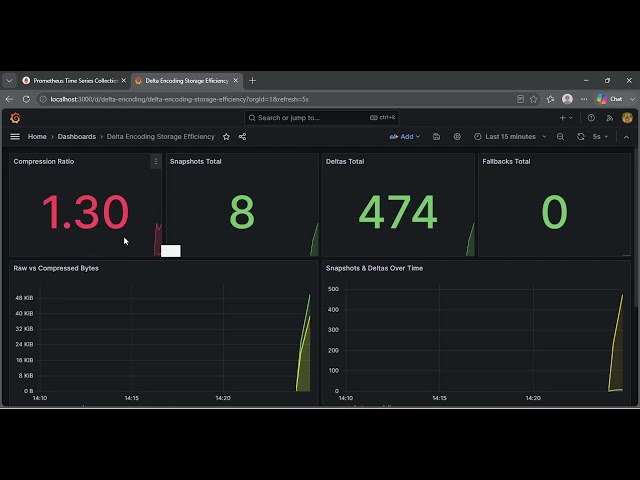The image size is (640, 480).
Task: Go back in the browser
Action: [x=9, y=99]
